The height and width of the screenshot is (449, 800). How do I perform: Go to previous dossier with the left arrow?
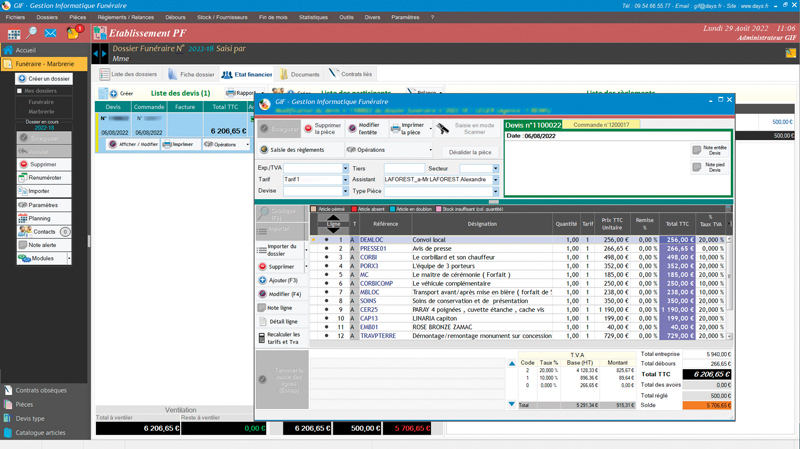click(95, 53)
